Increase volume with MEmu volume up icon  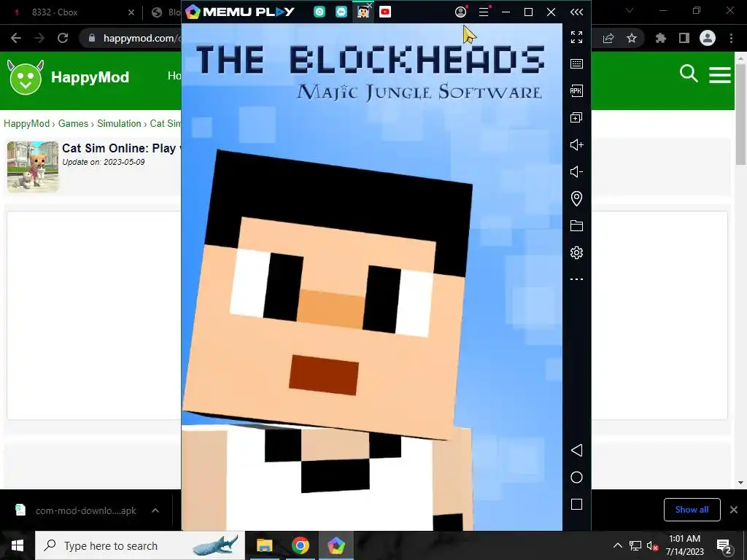point(576,145)
